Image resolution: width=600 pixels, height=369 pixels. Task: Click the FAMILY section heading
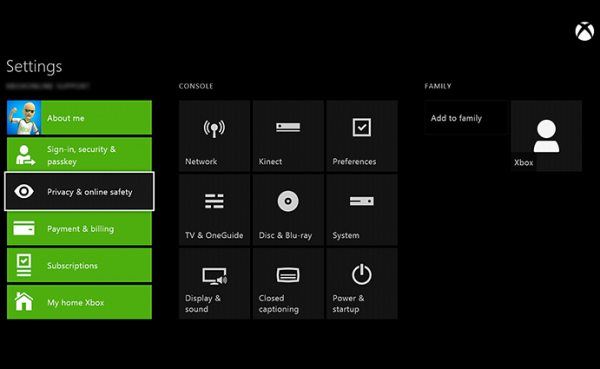[x=438, y=86]
